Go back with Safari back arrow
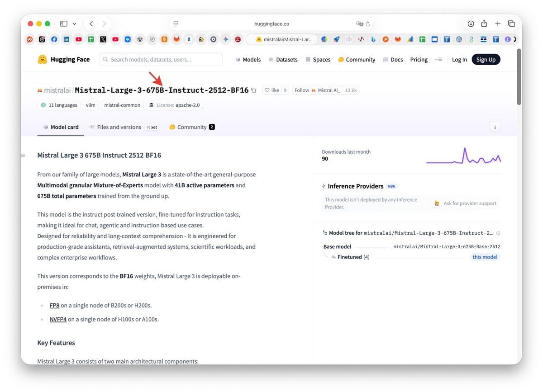 click(x=91, y=24)
